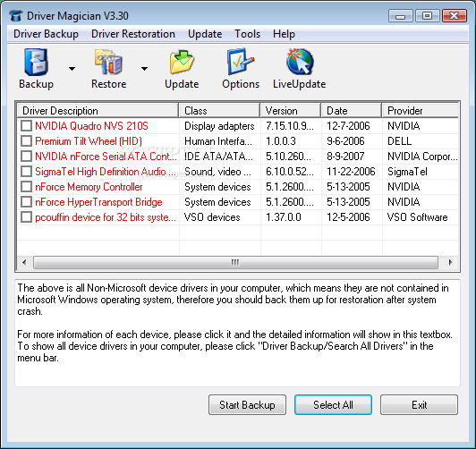Screen dimensions: 476x449
Task: Expand the Restore dropdown arrow
Action: tap(145, 69)
